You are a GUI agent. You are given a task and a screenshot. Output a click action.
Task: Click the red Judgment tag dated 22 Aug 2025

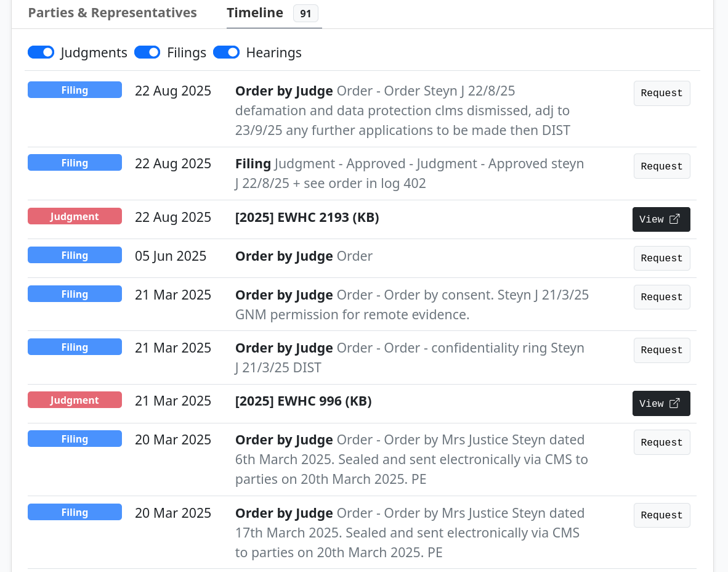(x=75, y=216)
